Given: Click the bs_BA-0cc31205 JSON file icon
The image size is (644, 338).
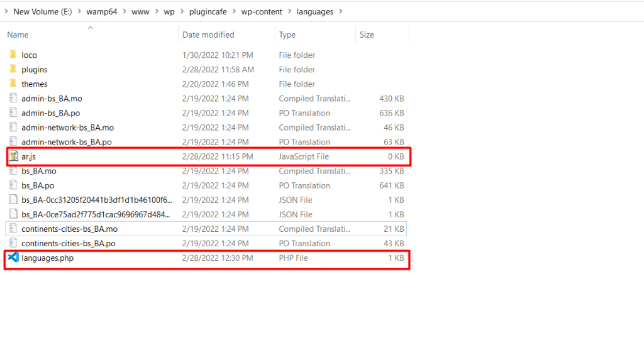Looking at the screenshot, I should 13,200.
